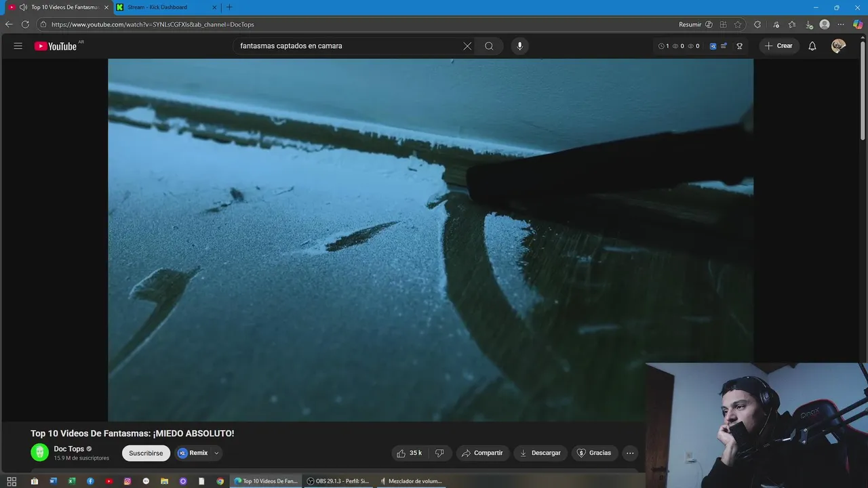This screenshot has height=488, width=868.
Task: Send Super Thanks with Gracias
Action: tap(593, 453)
